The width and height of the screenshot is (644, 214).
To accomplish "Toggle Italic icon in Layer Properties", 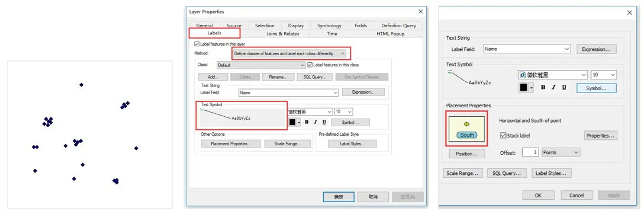I will (x=315, y=122).
